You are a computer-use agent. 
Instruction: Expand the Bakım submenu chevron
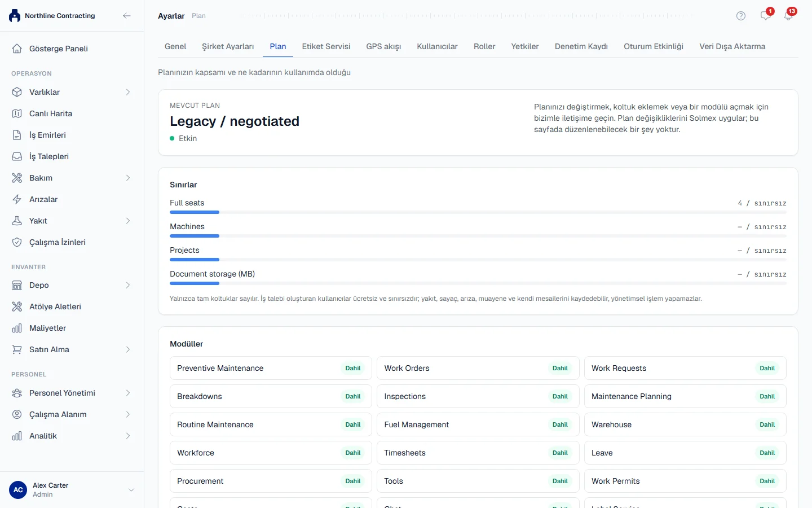pyautogui.click(x=128, y=178)
